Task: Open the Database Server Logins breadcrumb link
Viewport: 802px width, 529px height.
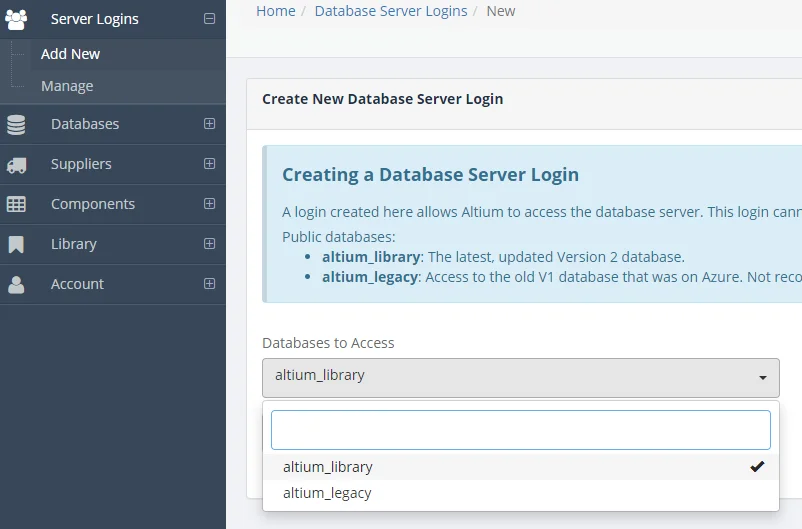Action: click(391, 11)
